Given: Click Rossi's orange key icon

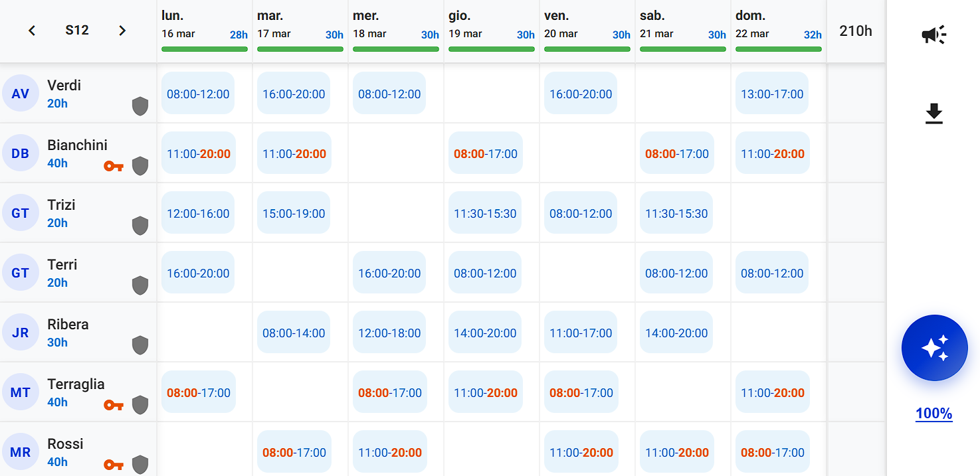Looking at the screenshot, I should [114, 465].
